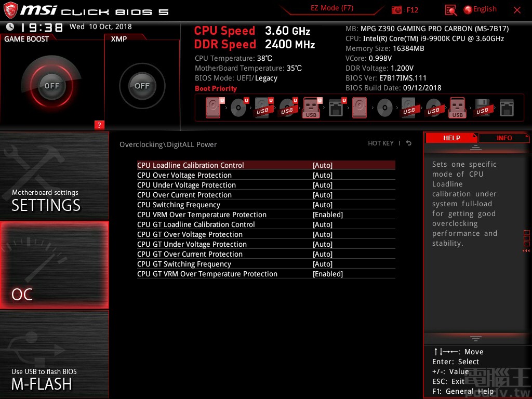The image size is (532, 399).
Task: Click the HOT KEY button
Action: tap(381, 143)
